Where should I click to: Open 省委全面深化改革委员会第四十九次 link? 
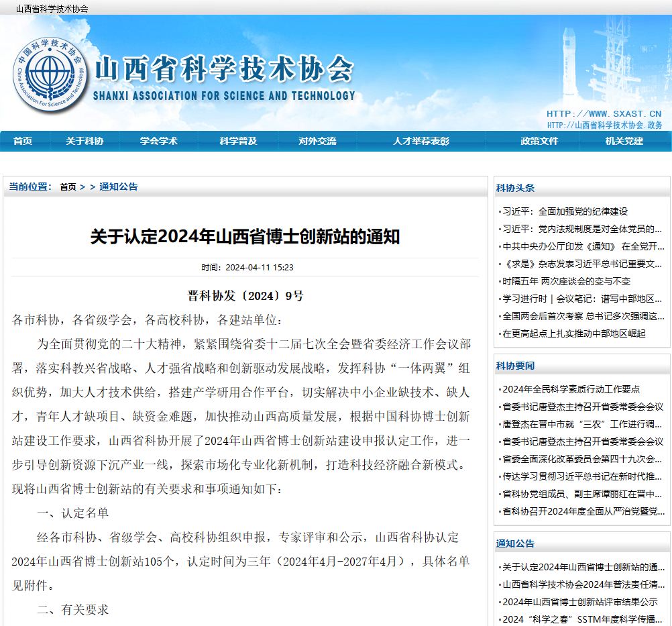pos(582,459)
